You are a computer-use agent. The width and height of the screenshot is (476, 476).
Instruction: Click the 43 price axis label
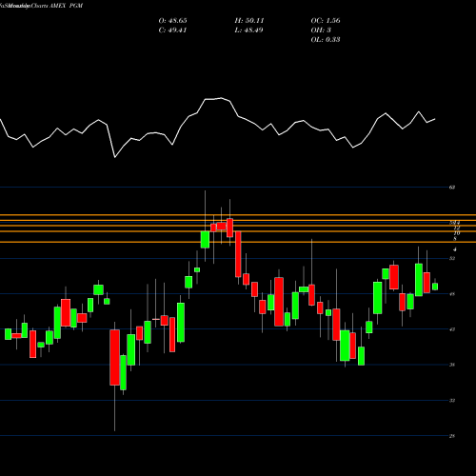point(452,329)
